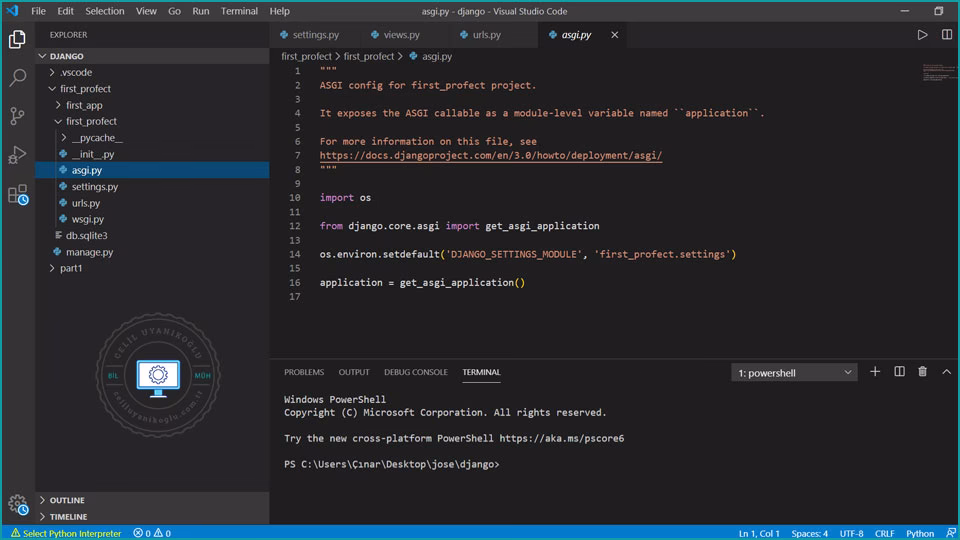Open wsgi.py in the explorer
Viewport: 960px width, 540px height.
pyautogui.click(x=152, y=219)
